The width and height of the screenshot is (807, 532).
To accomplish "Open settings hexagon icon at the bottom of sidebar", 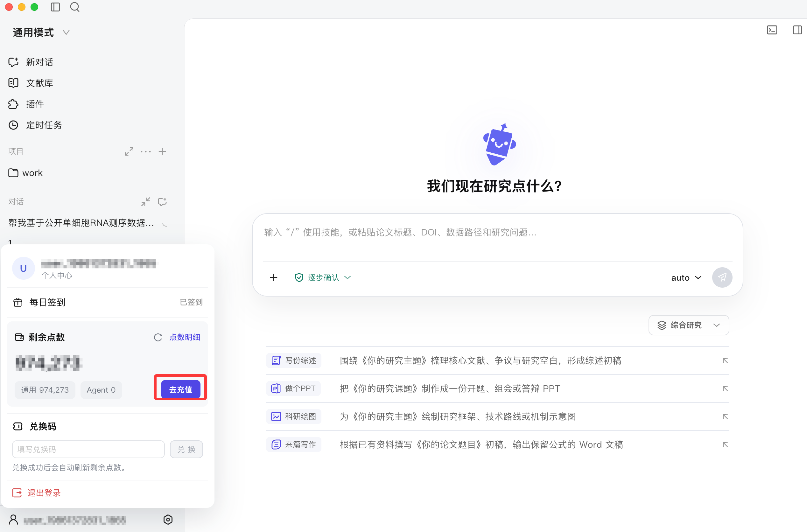I will [x=168, y=520].
